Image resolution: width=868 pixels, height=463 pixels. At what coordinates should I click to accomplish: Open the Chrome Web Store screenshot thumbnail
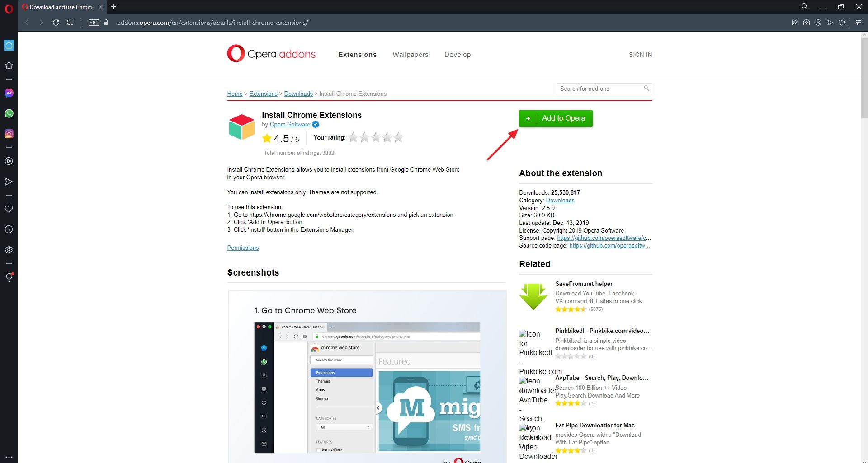tap(367, 379)
